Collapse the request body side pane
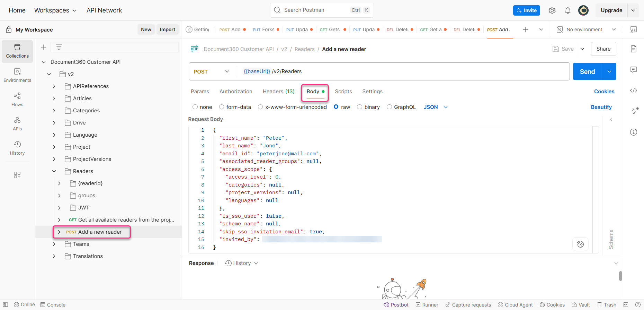This screenshot has height=310, width=644. [x=611, y=119]
